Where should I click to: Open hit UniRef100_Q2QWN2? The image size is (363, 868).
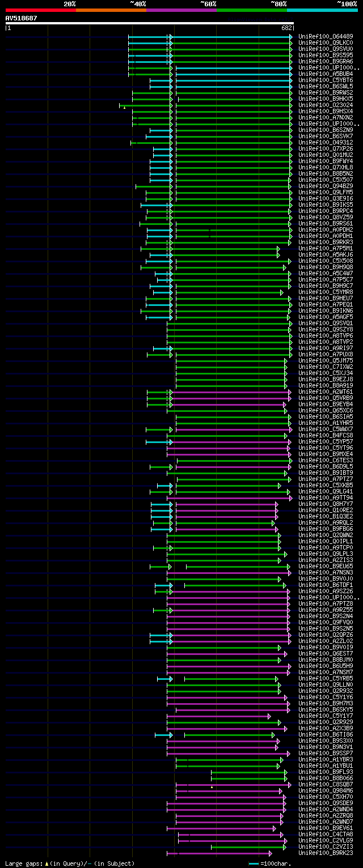326,535
